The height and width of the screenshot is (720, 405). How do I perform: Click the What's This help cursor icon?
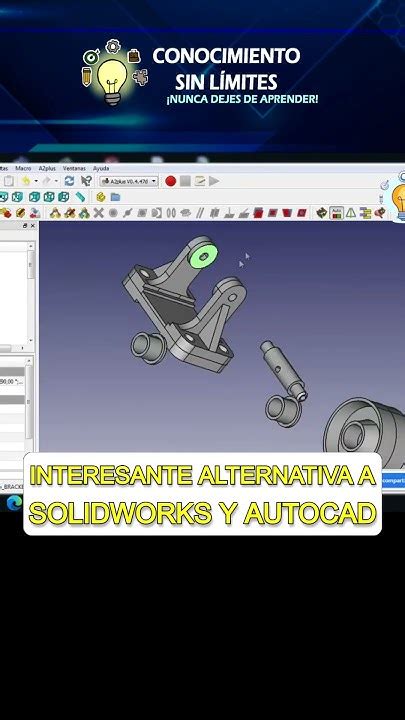click(86, 181)
